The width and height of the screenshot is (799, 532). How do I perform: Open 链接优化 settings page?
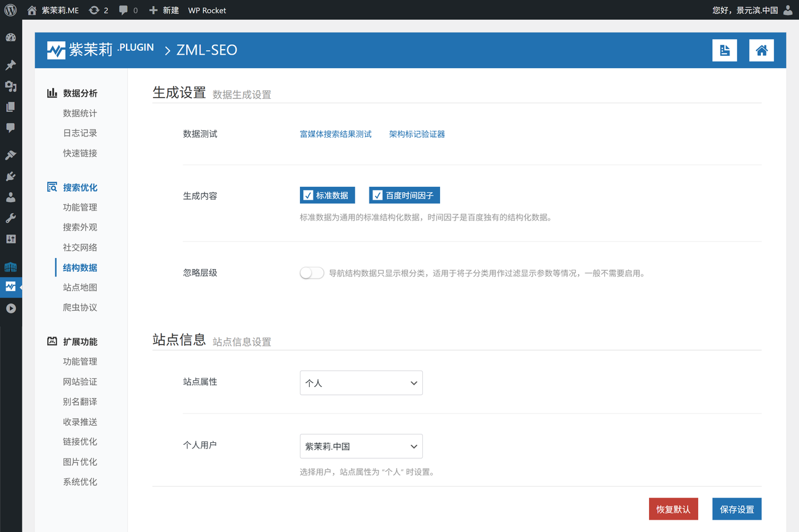pyautogui.click(x=80, y=441)
